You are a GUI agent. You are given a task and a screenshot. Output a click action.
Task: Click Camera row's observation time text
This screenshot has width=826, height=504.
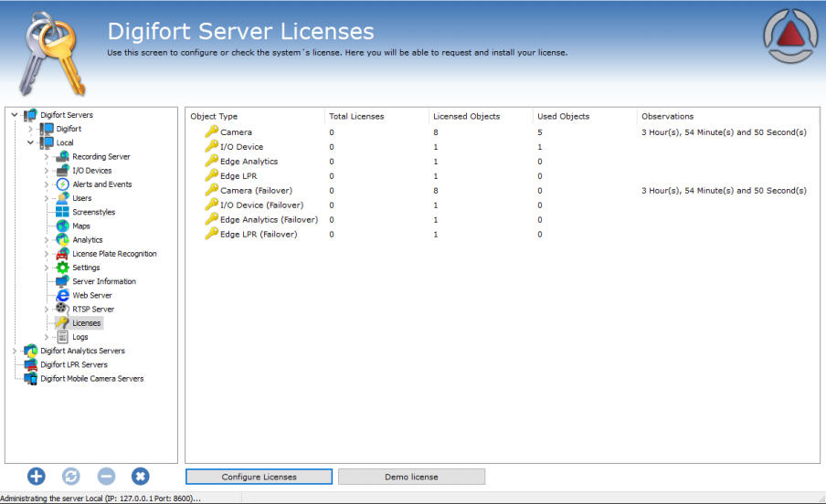pos(724,132)
